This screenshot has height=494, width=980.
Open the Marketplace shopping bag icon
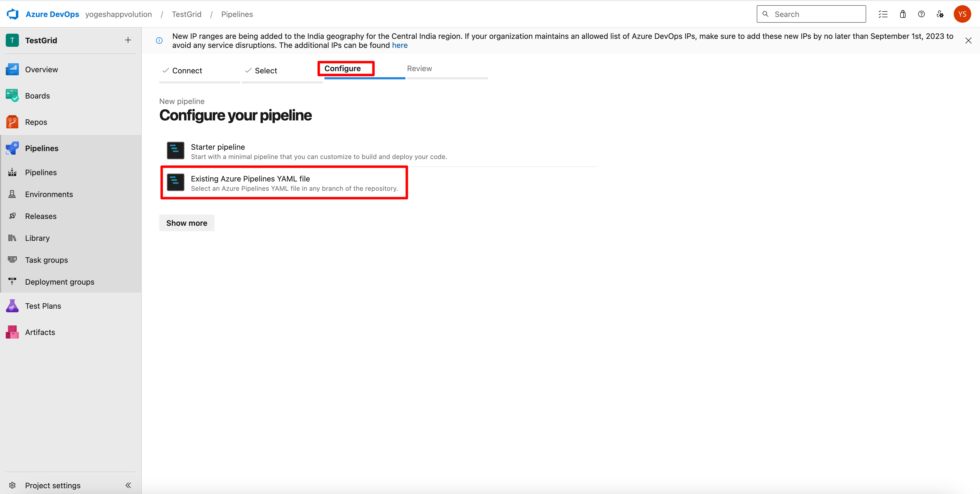click(x=902, y=14)
